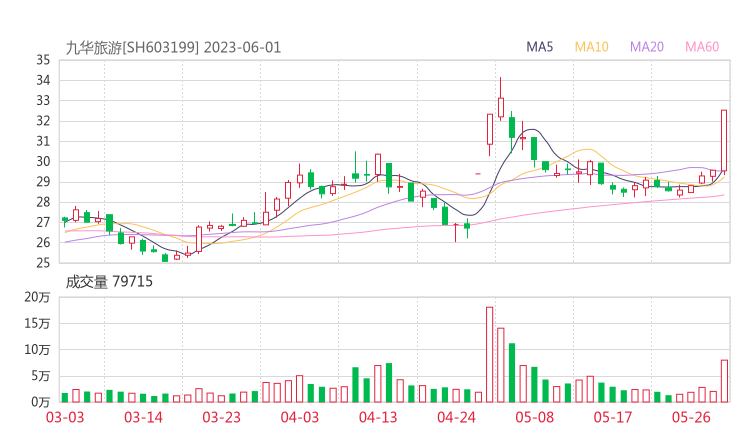Click the red candlestick between 30 and 32 before peak
The image size is (740, 440).
(x=490, y=135)
